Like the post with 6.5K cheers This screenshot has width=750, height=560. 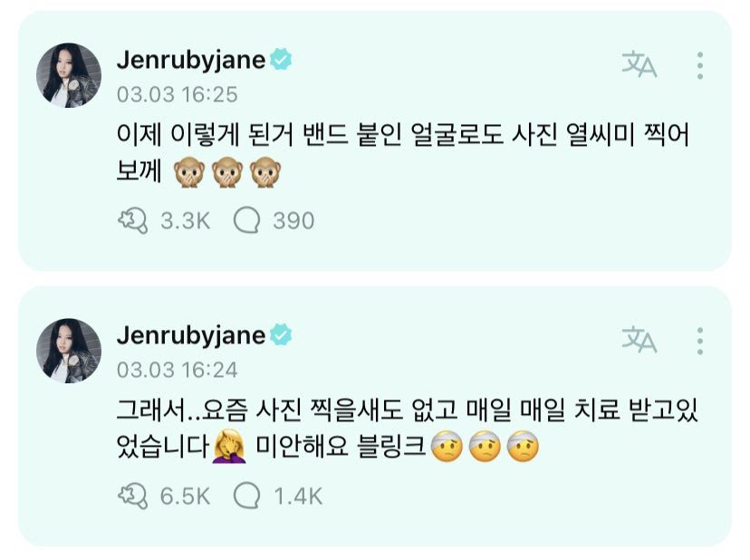(132, 496)
